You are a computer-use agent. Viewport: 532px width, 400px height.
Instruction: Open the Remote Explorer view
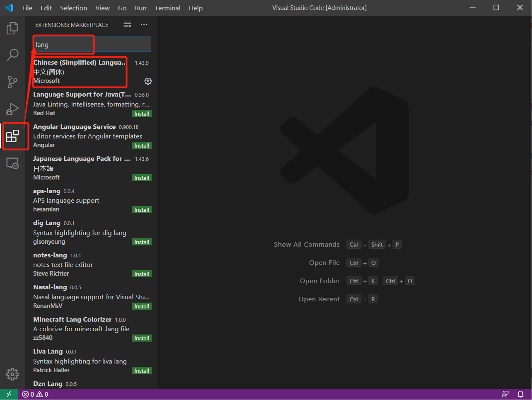coord(12,163)
